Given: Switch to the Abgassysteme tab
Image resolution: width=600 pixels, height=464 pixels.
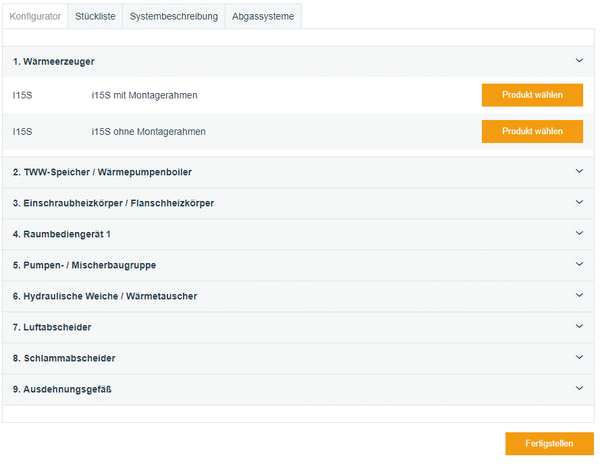Looking at the screenshot, I should [262, 17].
